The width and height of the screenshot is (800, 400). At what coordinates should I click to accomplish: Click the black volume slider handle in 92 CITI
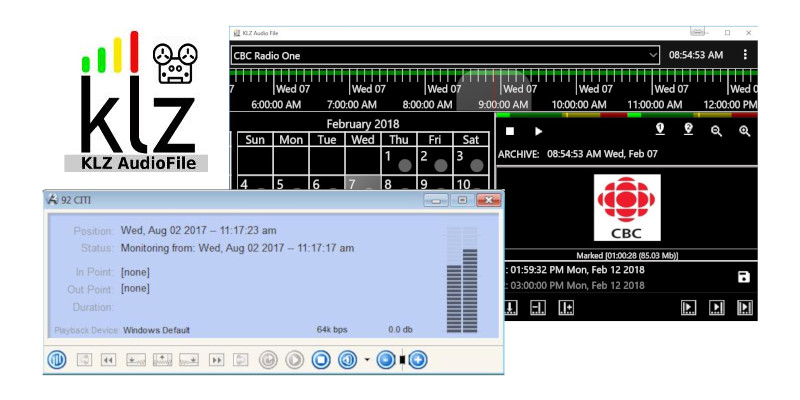402,360
